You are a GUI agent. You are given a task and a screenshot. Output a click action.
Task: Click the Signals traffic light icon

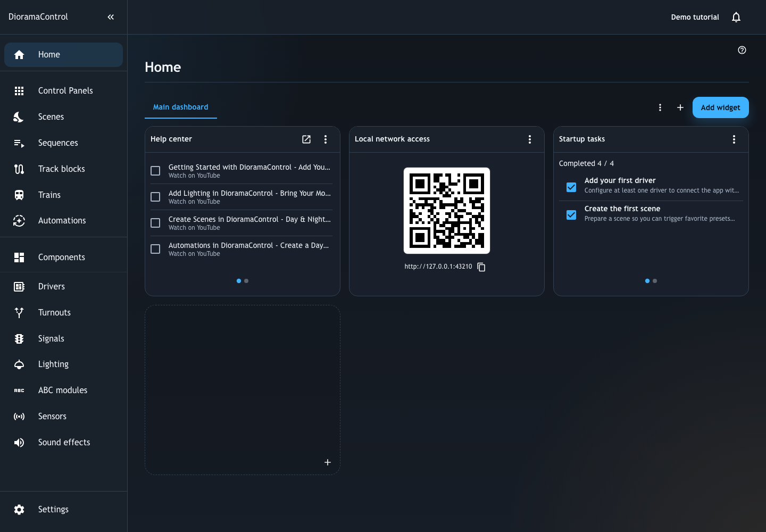(x=19, y=339)
